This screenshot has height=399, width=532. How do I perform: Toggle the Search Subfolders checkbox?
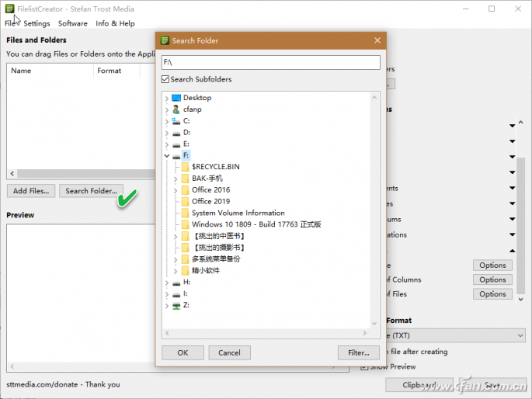click(165, 79)
